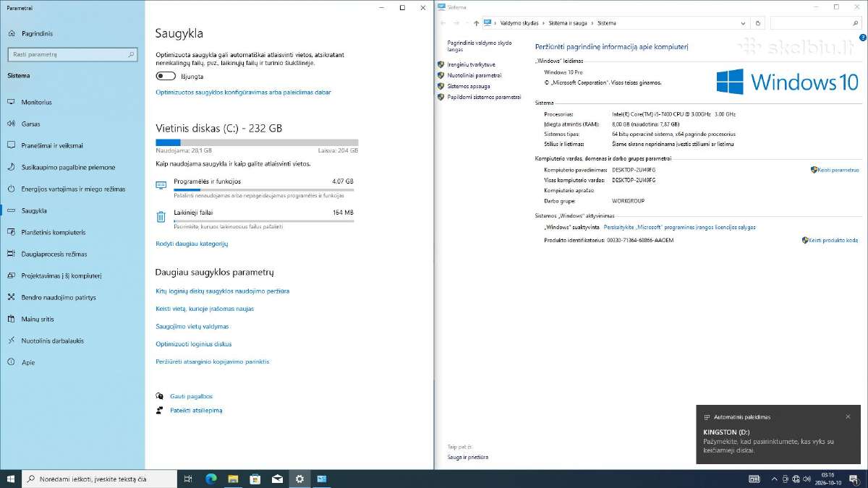Show hidden system tray icons chevron
The height and width of the screenshot is (488, 868).
coord(775,479)
